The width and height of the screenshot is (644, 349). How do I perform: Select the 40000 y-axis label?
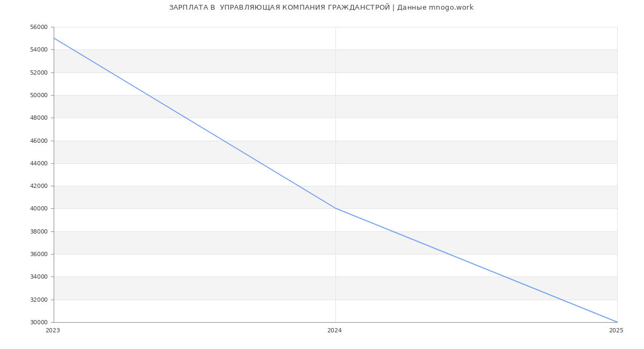pyautogui.click(x=40, y=208)
